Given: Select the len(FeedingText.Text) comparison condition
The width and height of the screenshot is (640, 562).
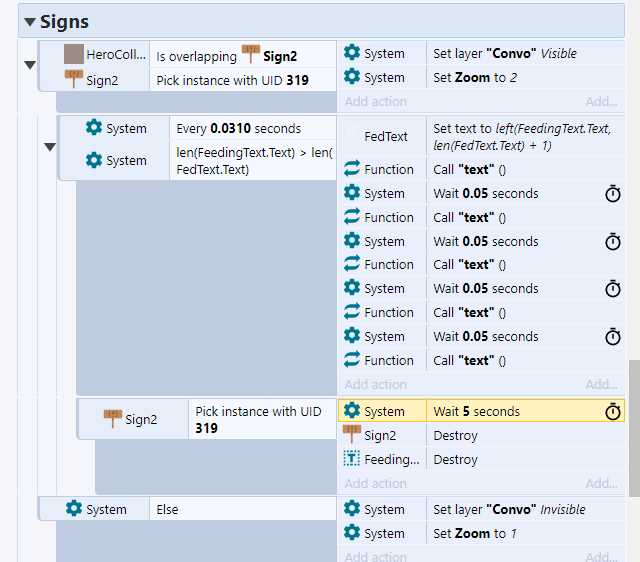Looking at the screenshot, I should tap(254, 161).
